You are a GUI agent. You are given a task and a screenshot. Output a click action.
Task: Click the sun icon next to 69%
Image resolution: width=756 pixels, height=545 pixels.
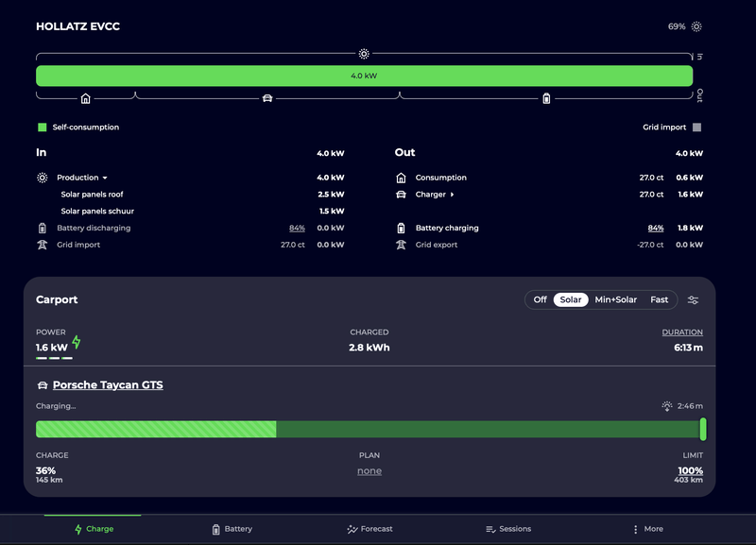[x=696, y=26]
